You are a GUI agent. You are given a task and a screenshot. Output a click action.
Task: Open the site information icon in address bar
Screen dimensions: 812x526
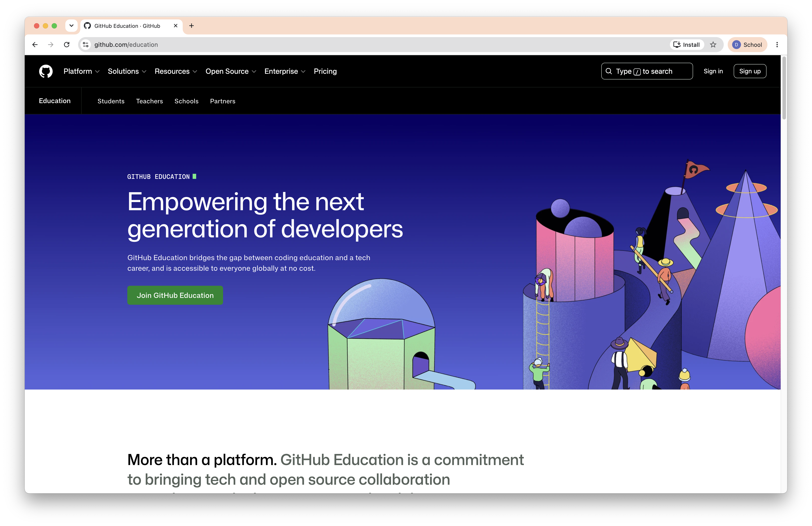pyautogui.click(x=86, y=45)
